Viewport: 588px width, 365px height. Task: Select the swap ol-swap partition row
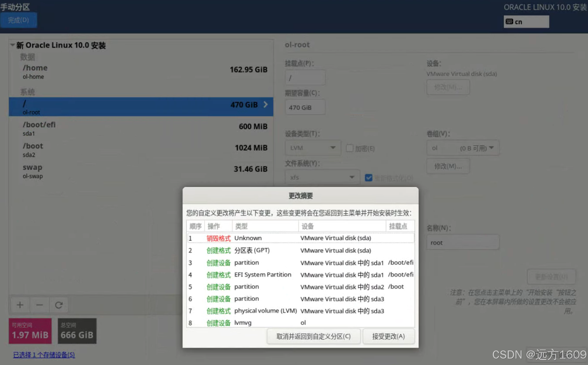click(x=141, y=171)
